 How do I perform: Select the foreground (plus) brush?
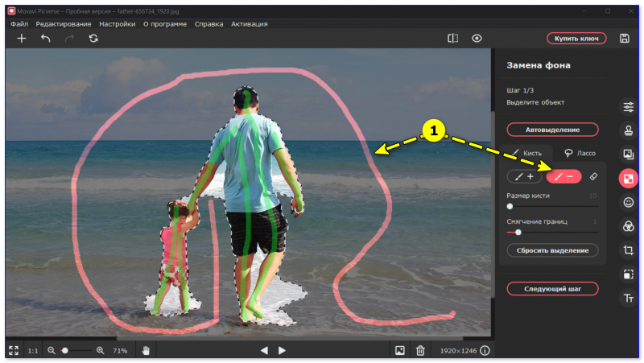(524, 175)
